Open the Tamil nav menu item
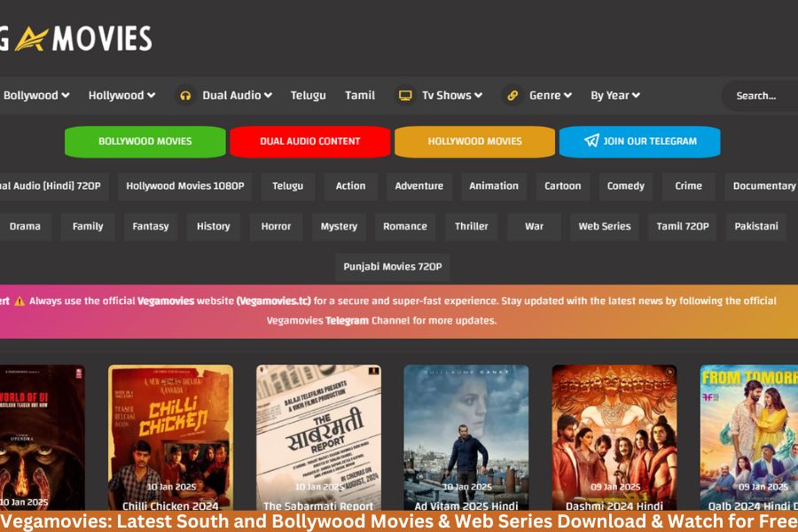 pyautogui.click(x=360, y=95)
